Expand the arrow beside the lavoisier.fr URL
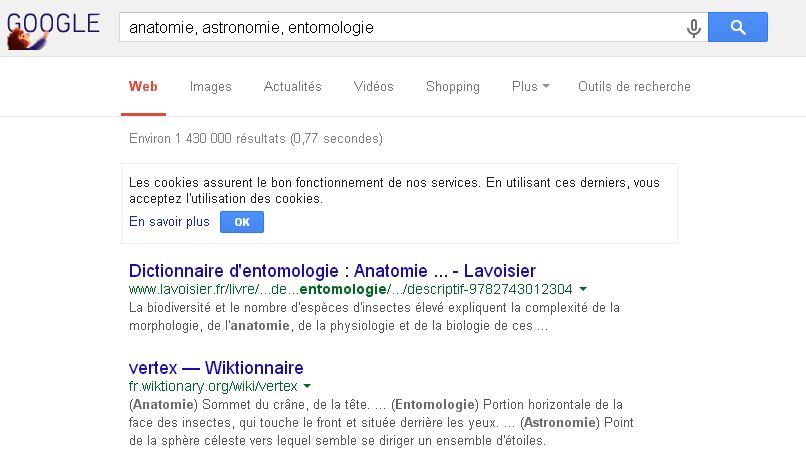Viewport: 806px width, 454px height. [583, 290]
